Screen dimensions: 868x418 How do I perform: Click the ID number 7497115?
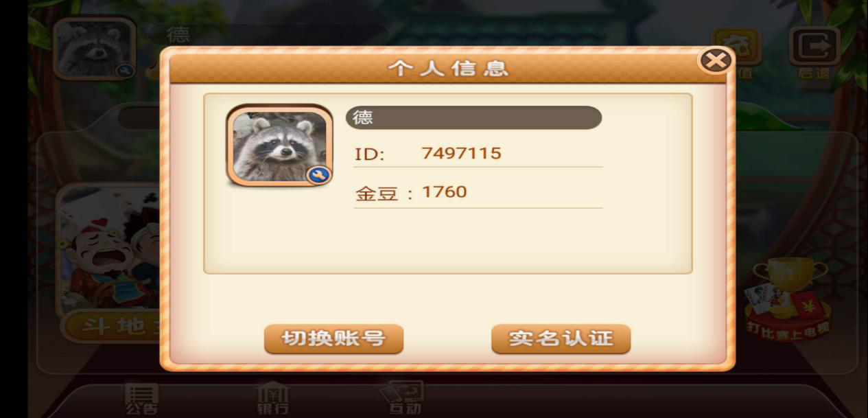pyautogui.click(x=461, y=153)
